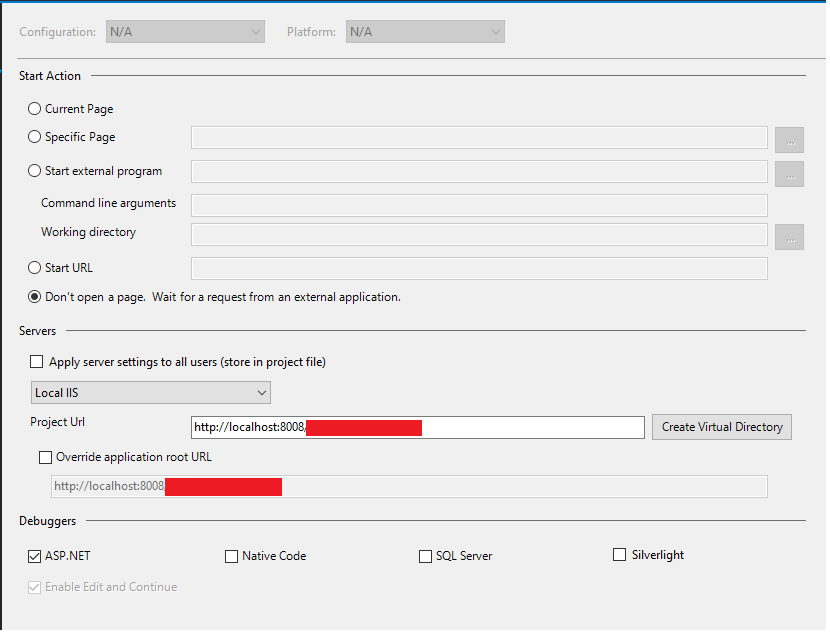Select the Current Page radio button
The height and width of the screenshot is (633, 830).
tap(35, 109)
